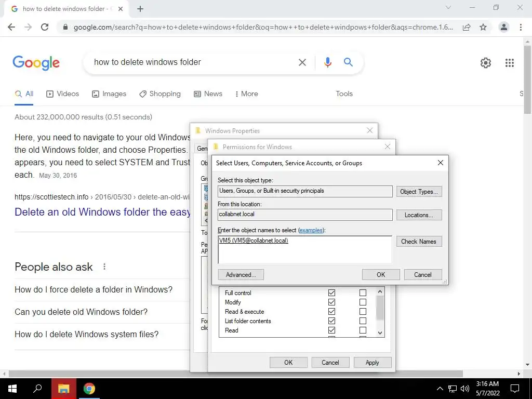Switch to Shopping results tab
The height and width of the screenshot is (399, 532).
pos(160,94)
